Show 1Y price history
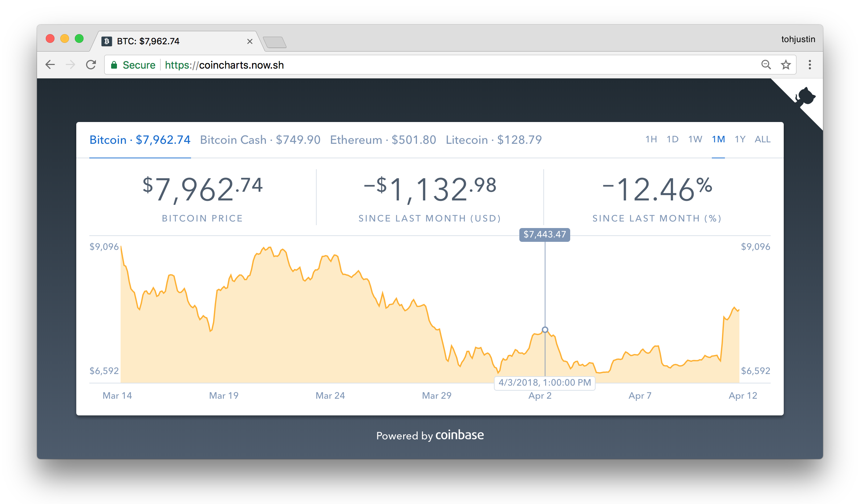Viewport: 860px width, 504px height. pos(740,139)
